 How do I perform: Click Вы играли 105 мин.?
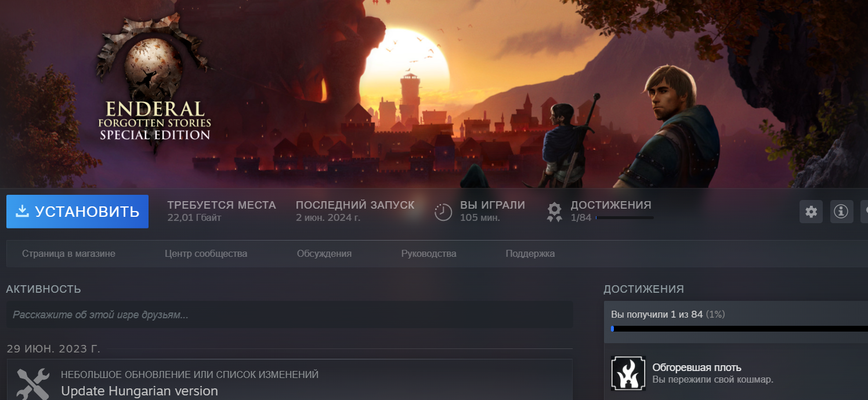(493, 212)
